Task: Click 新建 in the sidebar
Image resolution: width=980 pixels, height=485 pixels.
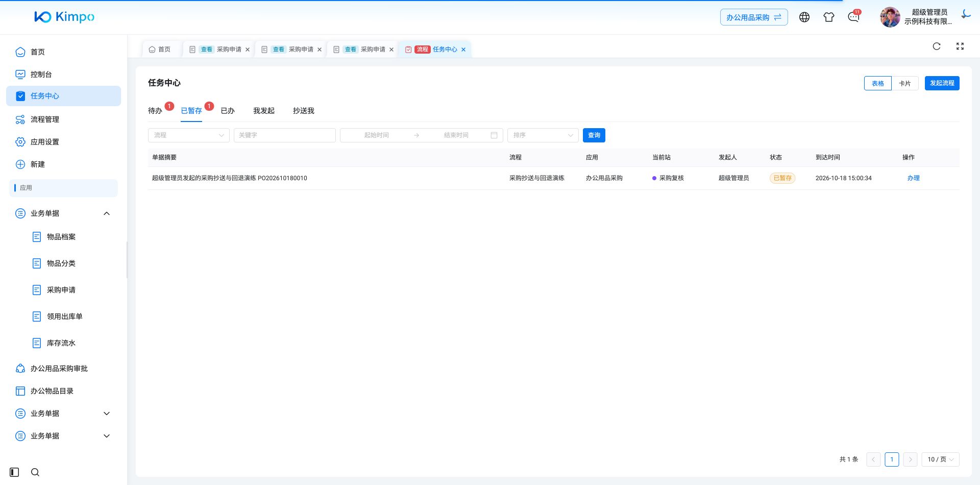Action: click(x=63, y=164)
